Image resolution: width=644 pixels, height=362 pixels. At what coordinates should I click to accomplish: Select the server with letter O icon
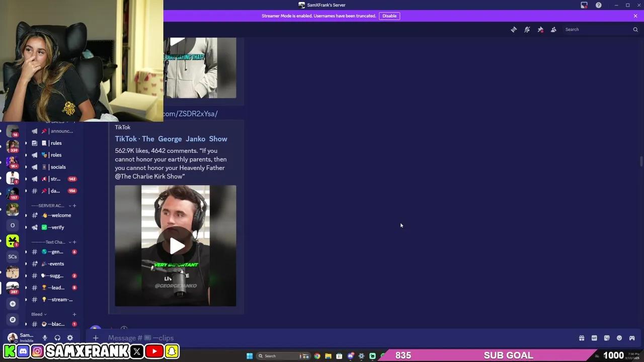pos(13,225)
